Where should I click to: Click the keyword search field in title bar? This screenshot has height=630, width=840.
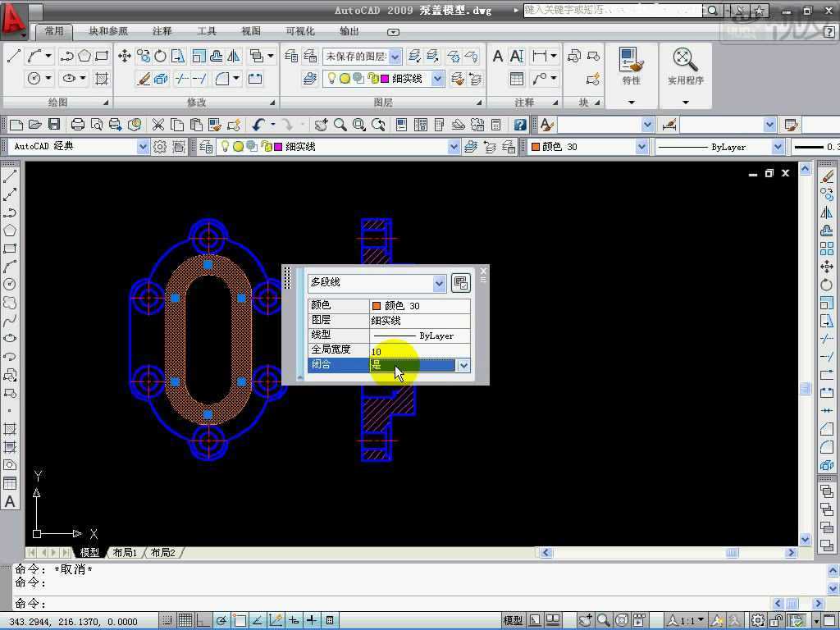click(613, 10)
